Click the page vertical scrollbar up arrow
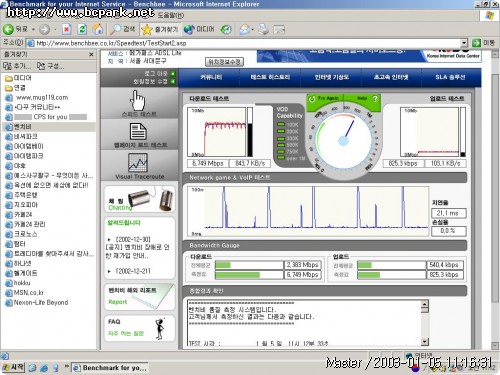Viewport: 500px width, 375px height. tap(495, 54)
